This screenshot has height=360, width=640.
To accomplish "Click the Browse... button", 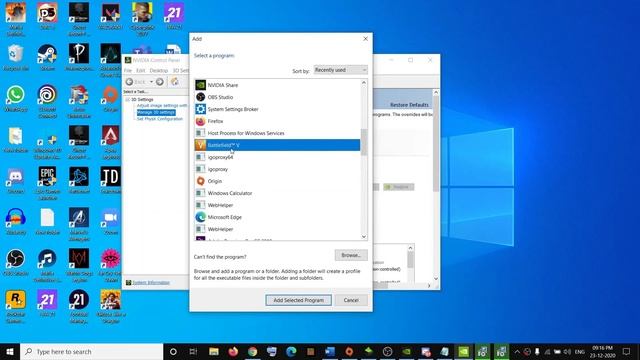I will coord(351,255).
